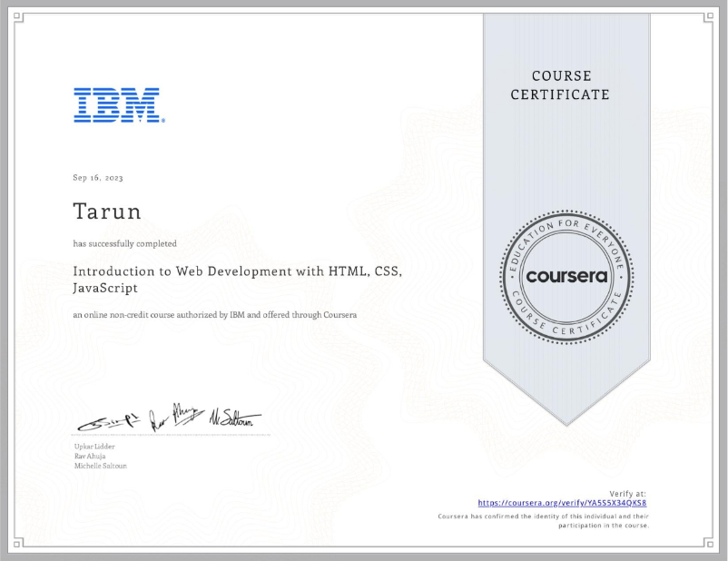Screen dimensions: 728x561
Task: Click the 'Verify at:' label
Action: [628, 494]
